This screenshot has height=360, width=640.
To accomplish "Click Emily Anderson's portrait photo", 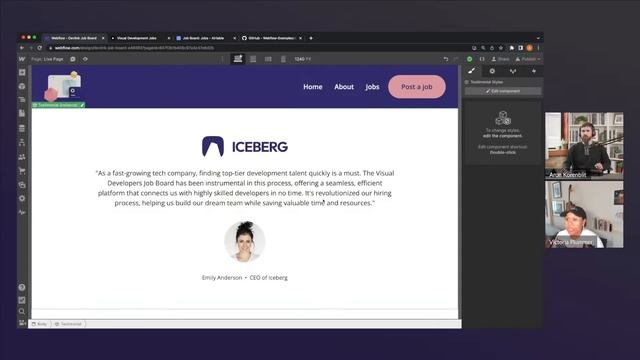I will pos(244,241).
